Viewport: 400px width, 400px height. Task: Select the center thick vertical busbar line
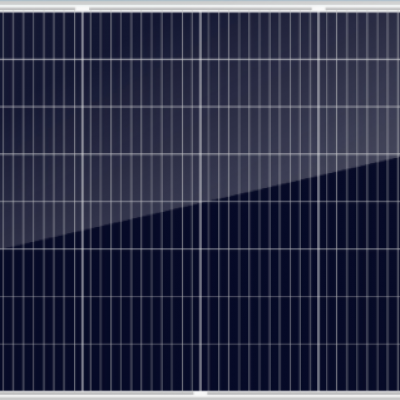click(x=200, y=201)
